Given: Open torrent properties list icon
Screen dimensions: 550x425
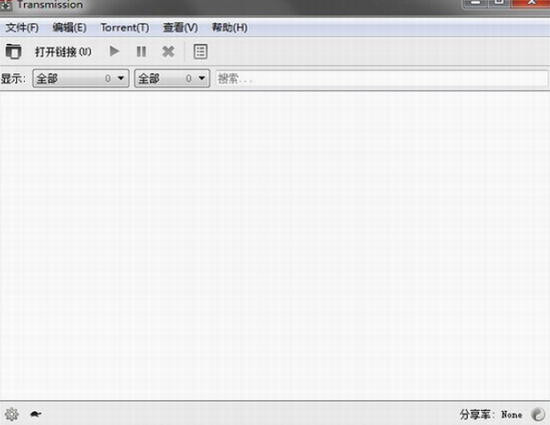Looking at the screenshot, I should coord(200,52).
